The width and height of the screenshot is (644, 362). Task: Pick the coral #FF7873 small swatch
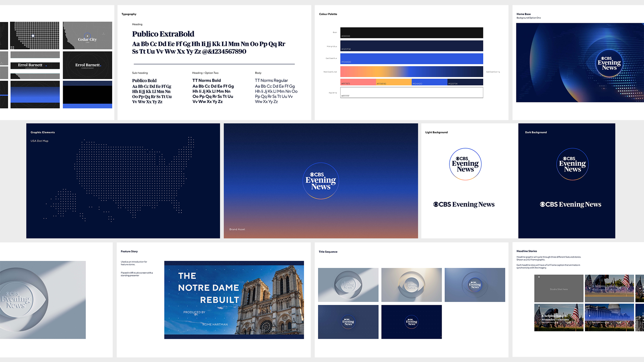pos(358,82)
